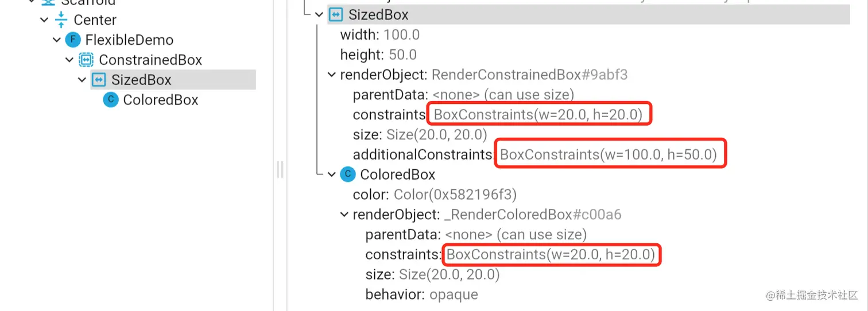Collapse the ConstrainedBox tree node
Image resolution: width=868 pixels, height=311 pixels.
(69, 60)
